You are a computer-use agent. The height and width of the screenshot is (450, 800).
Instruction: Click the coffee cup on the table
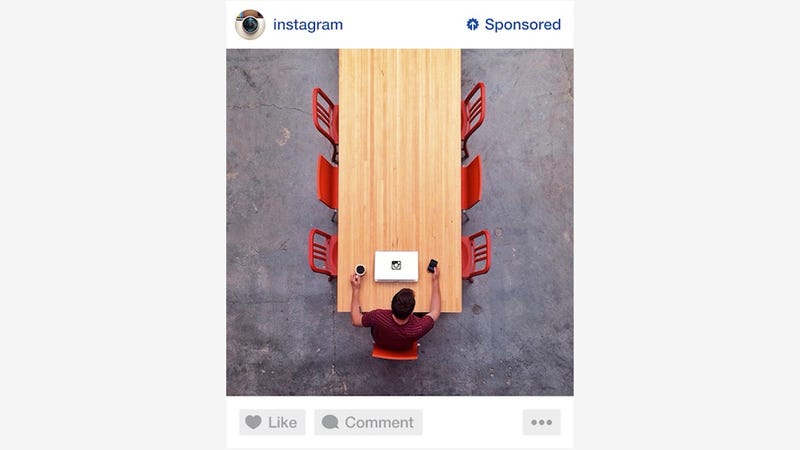click(360, 269)
